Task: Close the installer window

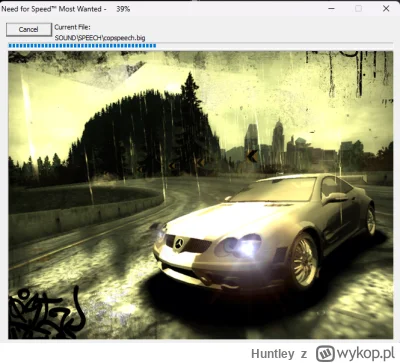Action: pyautogui.click(x=386, y=8)
